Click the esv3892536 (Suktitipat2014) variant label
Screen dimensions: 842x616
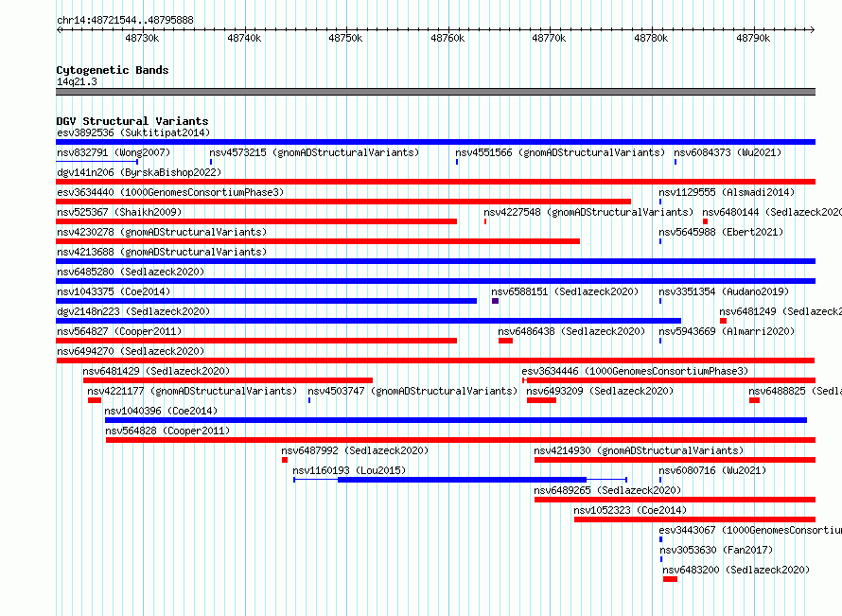133,132
